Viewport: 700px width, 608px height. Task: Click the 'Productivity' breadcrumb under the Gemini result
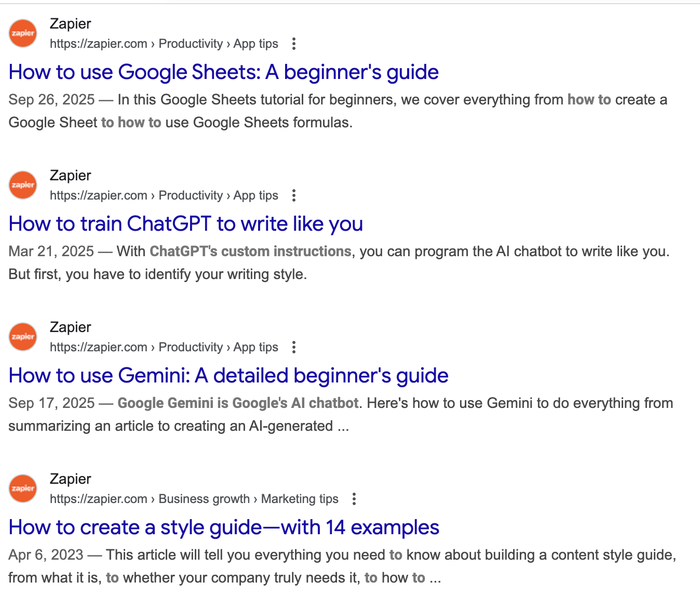(x=191, y=347)
